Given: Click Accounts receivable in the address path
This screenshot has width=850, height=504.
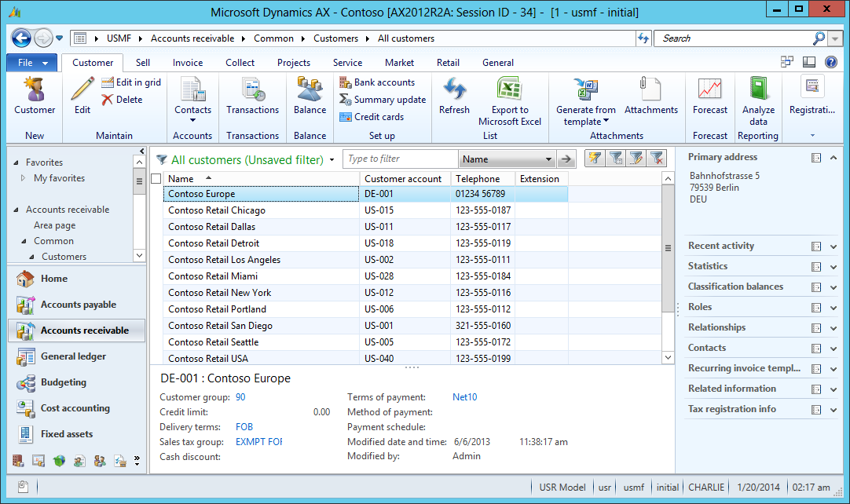Looking at the screenshot, I should 192,38.
